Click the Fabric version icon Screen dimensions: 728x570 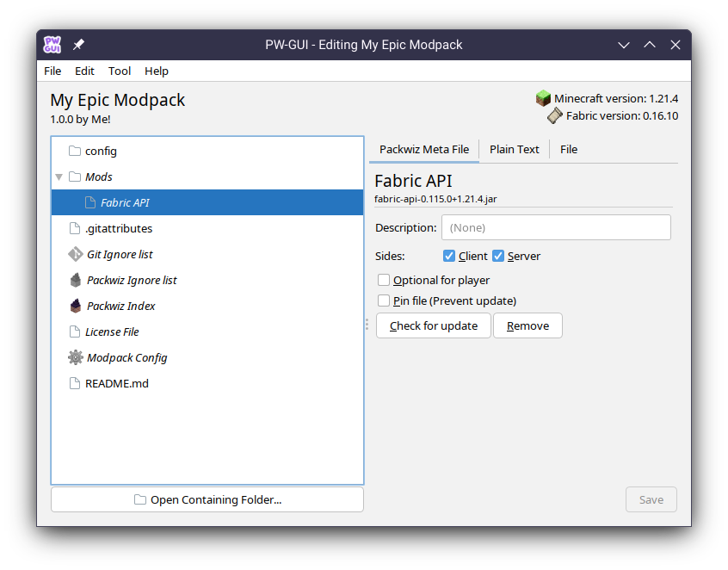tap(554, 115)
